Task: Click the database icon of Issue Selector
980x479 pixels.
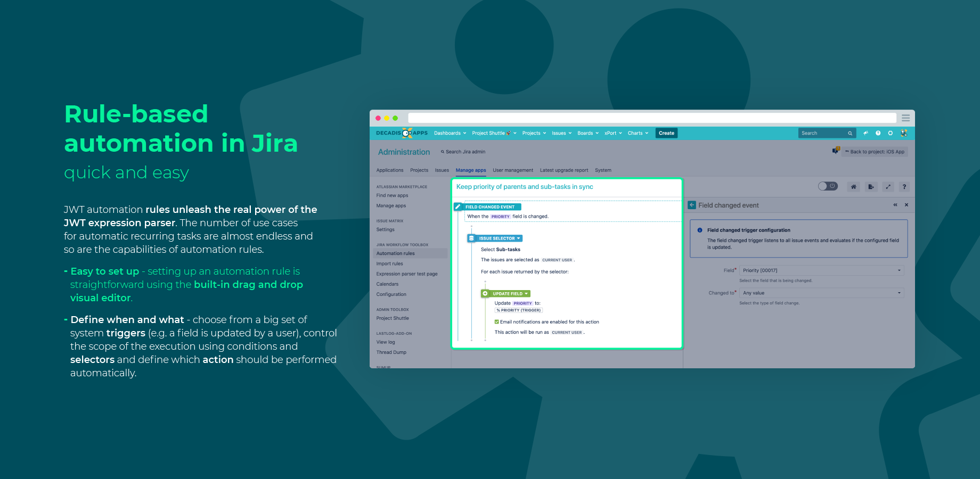Action: 471,238
